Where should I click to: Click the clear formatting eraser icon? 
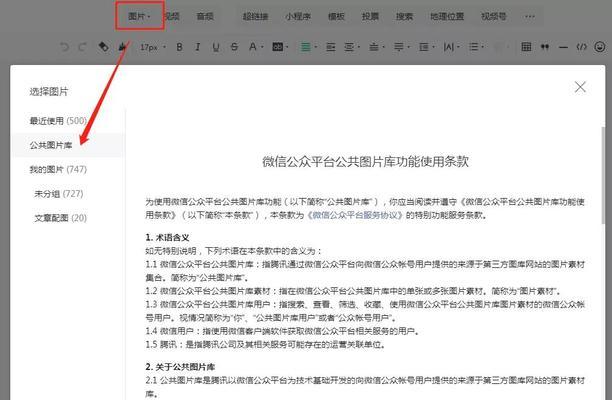click(x=103, y=47)
